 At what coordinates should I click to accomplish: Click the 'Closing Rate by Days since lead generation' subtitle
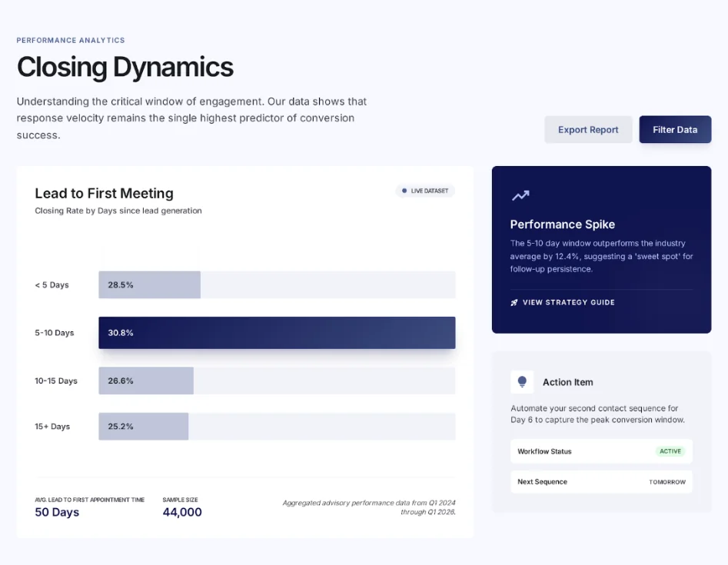pos(118,211)
